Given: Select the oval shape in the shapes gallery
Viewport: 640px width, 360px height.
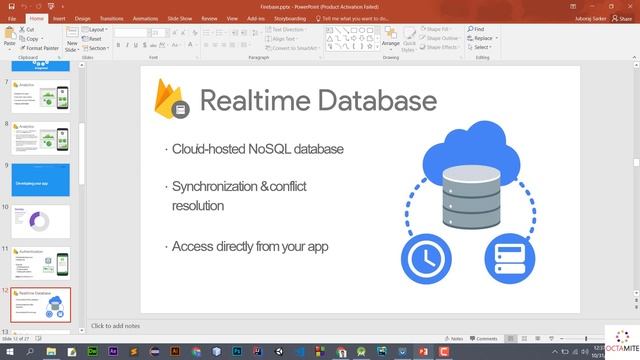Looking at the screenshot, I should 362,30.
